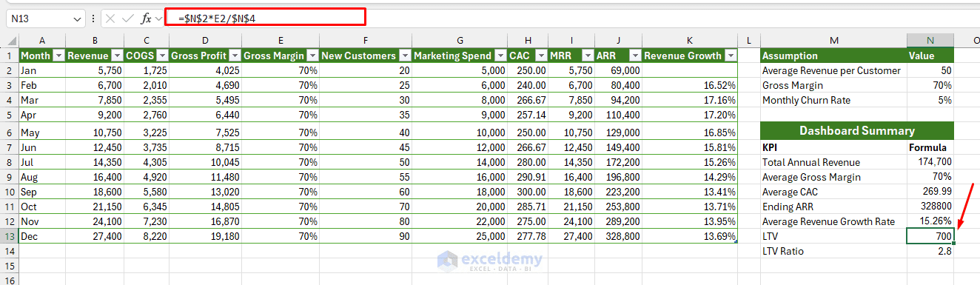Click the Average CAC value 269.99
This screenshot has height=285, width=980.
pos(930,192)
